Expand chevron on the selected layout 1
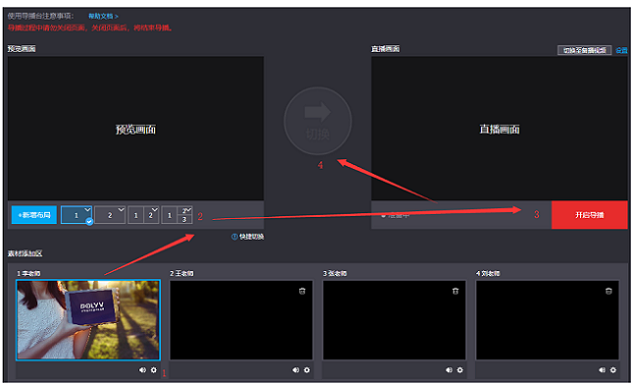Screen dimensions: 632x384 pyautogui.click(x=87, y=210)
